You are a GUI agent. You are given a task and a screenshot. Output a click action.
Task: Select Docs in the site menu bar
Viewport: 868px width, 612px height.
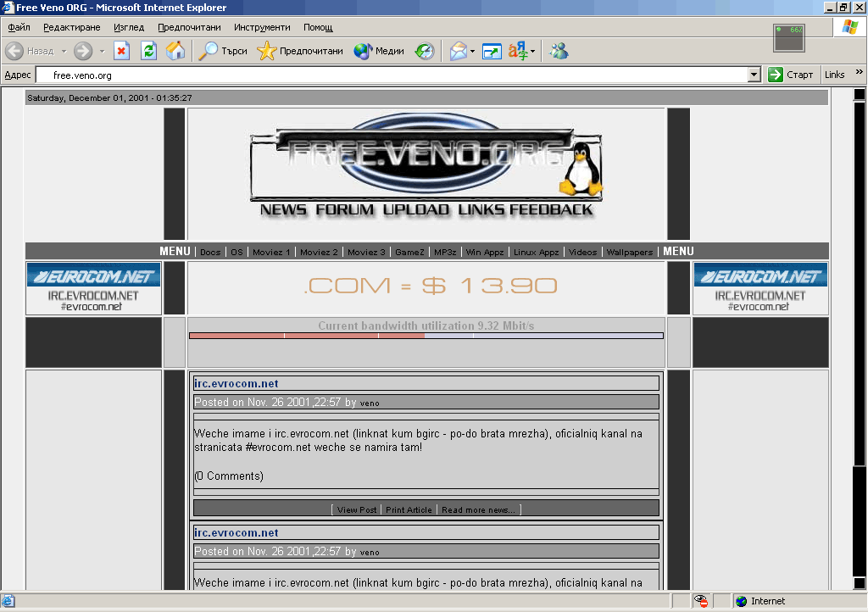210,253
